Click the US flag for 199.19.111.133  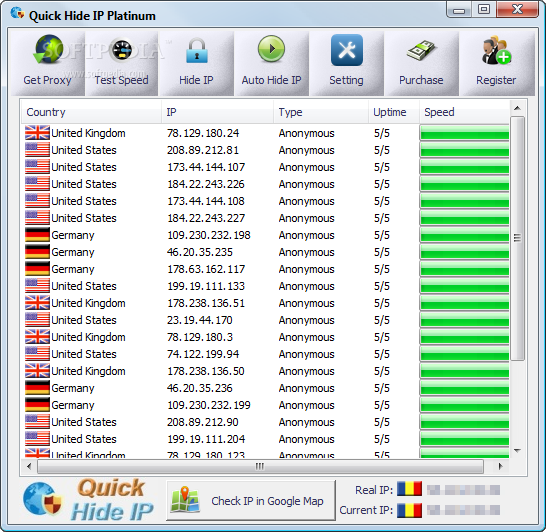tap(37, 285)
